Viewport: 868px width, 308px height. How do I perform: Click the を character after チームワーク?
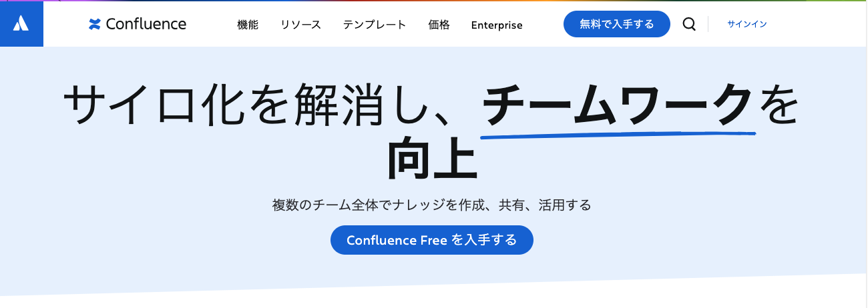tap(780, 107)
